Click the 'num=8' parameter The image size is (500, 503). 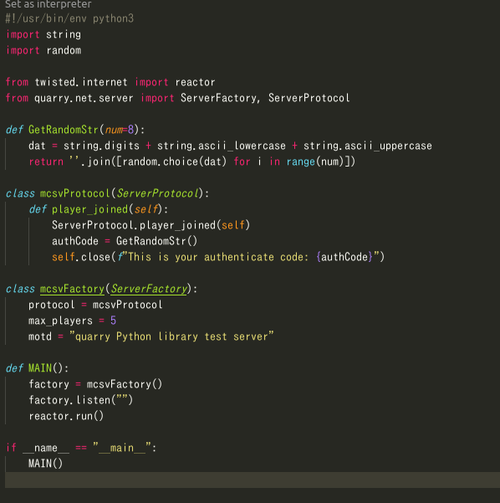click(x=120, y=130)
